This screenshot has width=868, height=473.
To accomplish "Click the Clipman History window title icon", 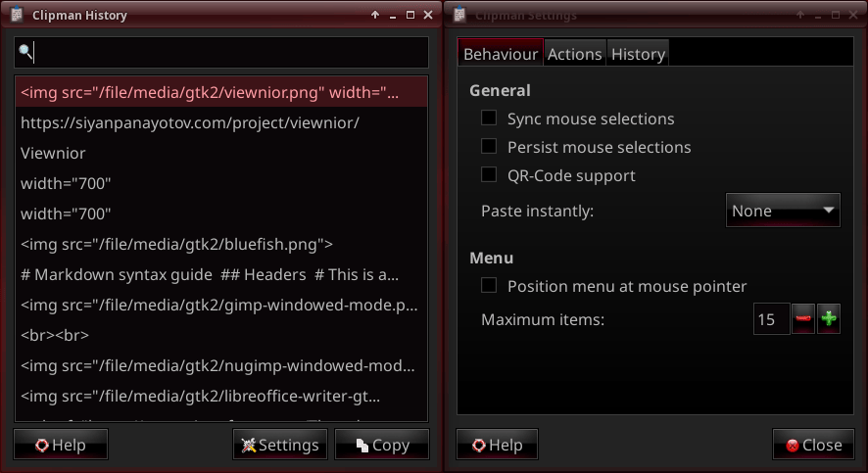I will click(18, 15).
